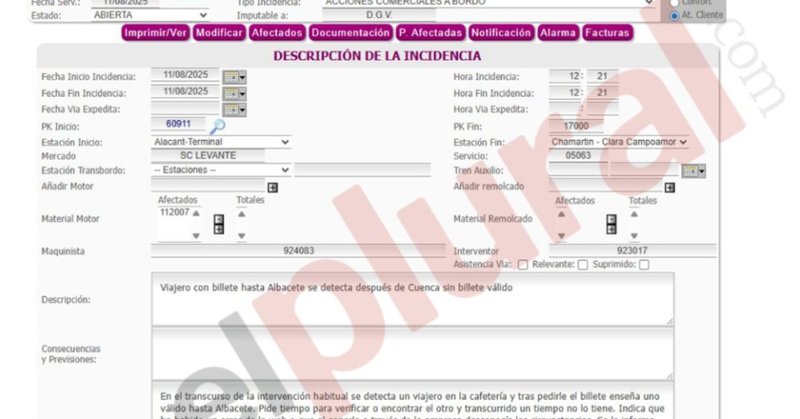The height and width of the screenshot is (419, 800).
Task: Open the Estado dropdown showing ABIERTA
Action: (150, 15)
